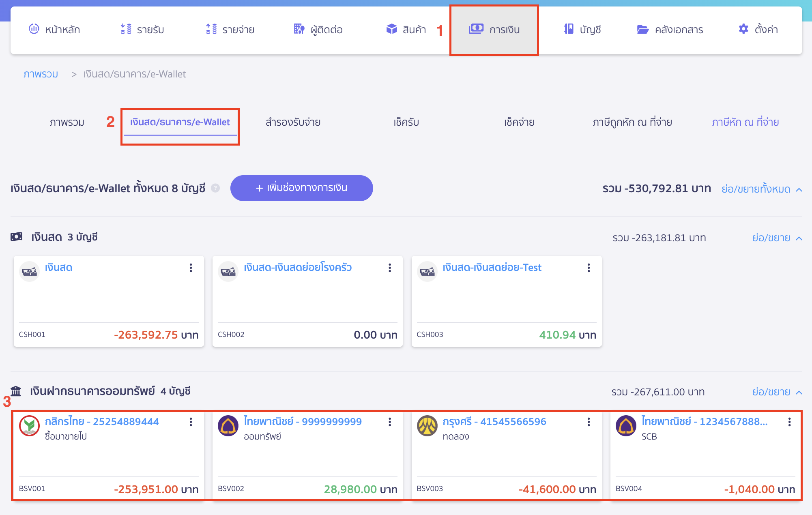
Task: Open the ไทยพาณิชย์ - 9999999999 account link
Action: click(303, 422)
